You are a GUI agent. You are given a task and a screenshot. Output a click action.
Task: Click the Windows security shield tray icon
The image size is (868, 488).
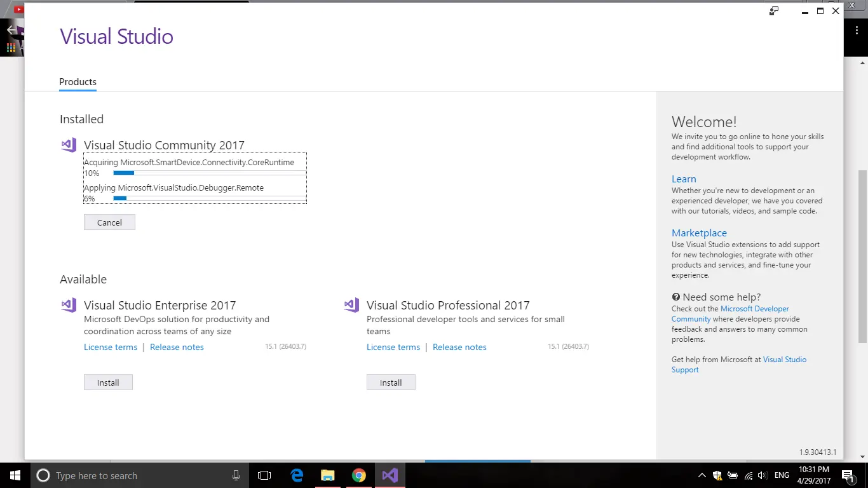[717, 475]
